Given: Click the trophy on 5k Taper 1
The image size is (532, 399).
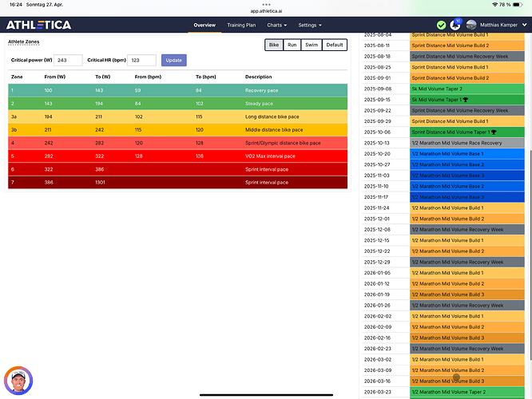Looking at the screenshot, I should (464, 100).
